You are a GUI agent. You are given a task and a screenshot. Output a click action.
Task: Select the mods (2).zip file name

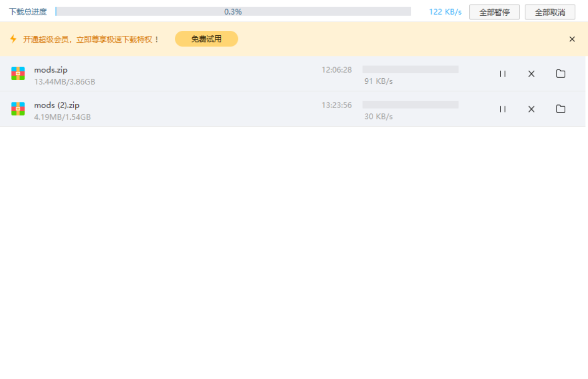[x=57, y=105]
